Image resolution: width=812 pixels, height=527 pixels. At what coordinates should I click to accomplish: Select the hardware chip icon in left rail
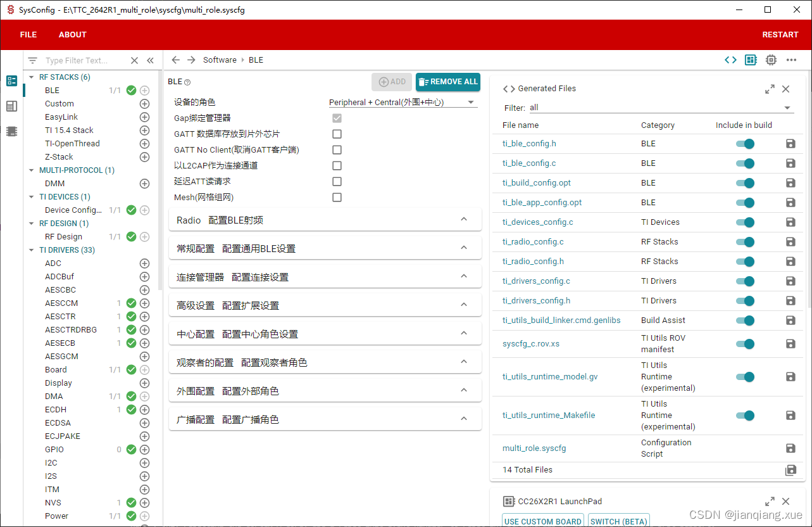click(11, 131)
